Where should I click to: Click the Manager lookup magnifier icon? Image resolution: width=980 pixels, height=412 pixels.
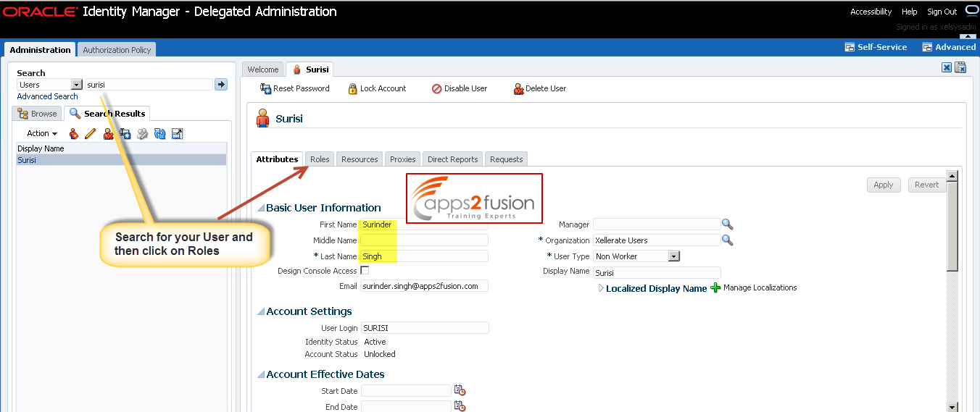point(728,224)
